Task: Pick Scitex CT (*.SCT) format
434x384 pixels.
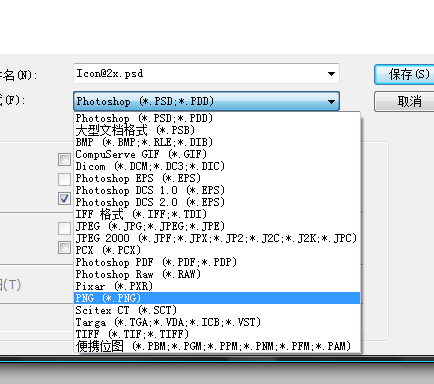Action: click(217, 310)
